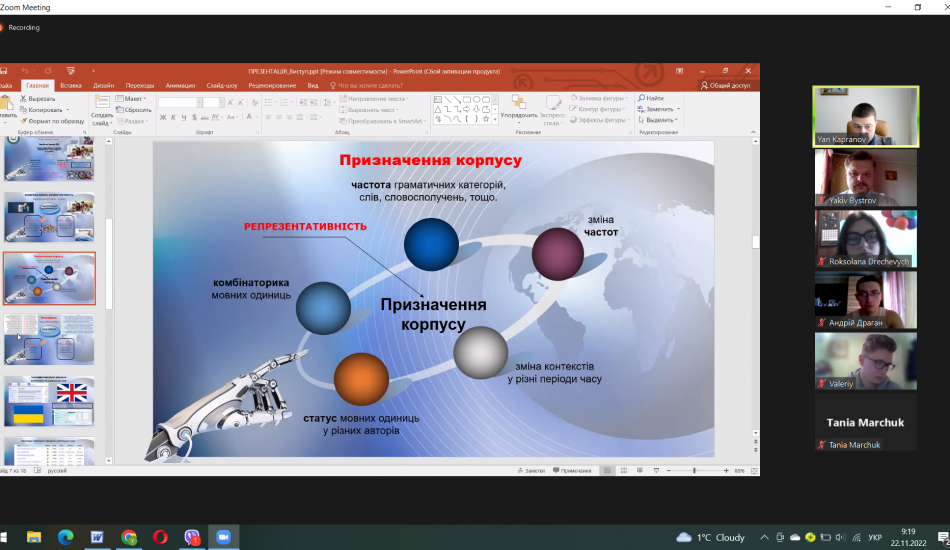Screen dimensions: 950x550
Task: Switch to Slide Sorter view icon
Action: 624,470
